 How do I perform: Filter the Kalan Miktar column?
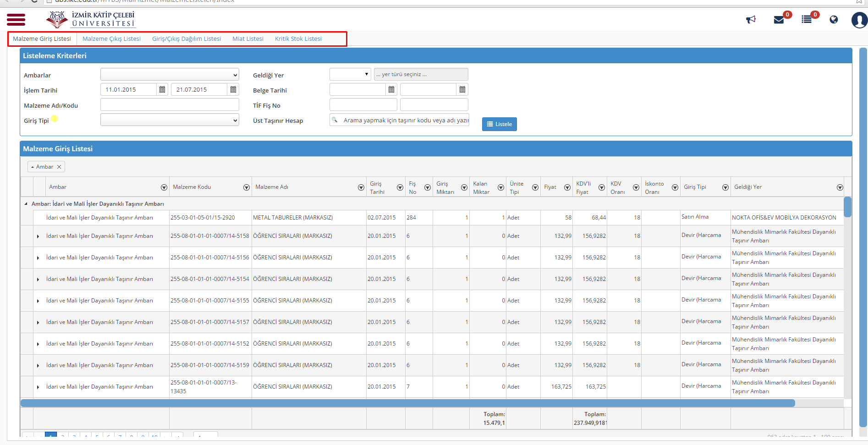coord(501,187)
